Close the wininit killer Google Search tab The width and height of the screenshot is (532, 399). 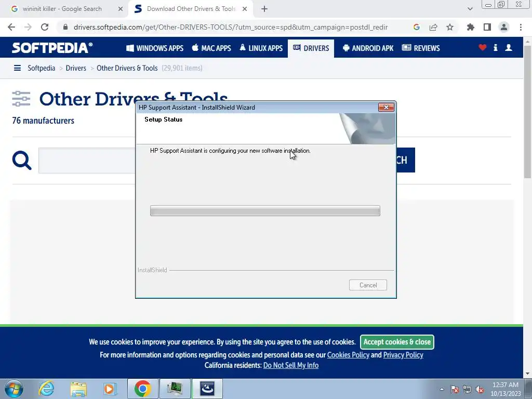[121, 9]
